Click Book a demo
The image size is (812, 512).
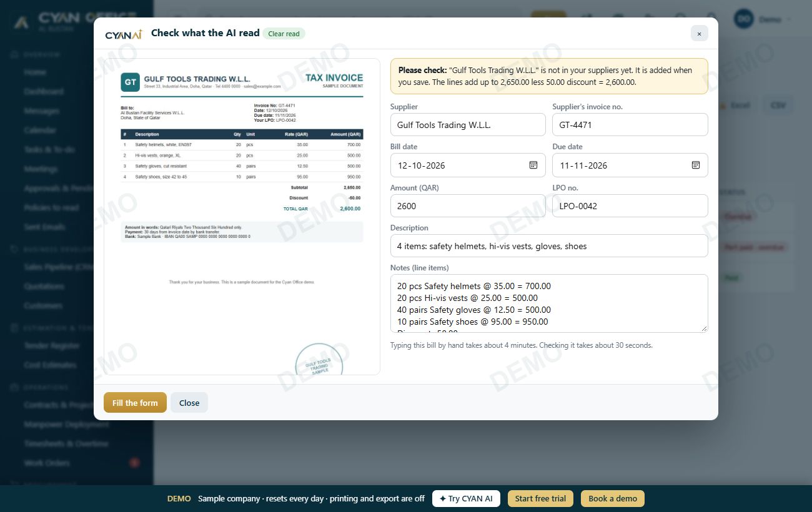coord(613,498)
